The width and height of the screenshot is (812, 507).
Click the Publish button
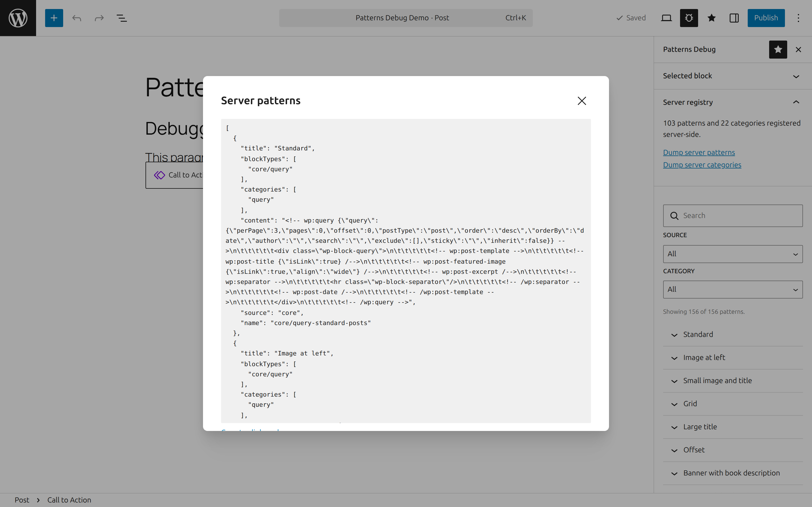[766, 18]
